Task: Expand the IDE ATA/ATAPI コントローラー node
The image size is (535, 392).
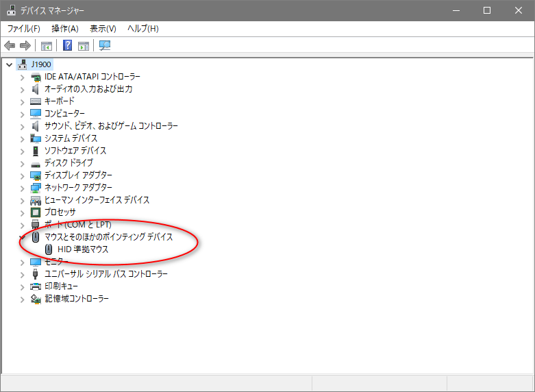Action: pyautogui.click(x=22, y=77)
